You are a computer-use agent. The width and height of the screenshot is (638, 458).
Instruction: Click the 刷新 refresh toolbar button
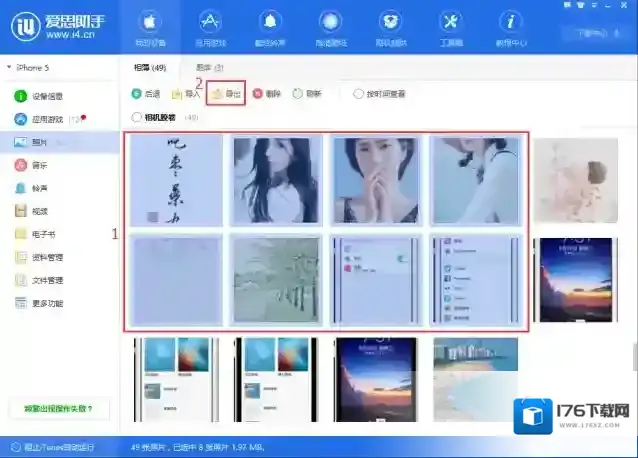307,94
